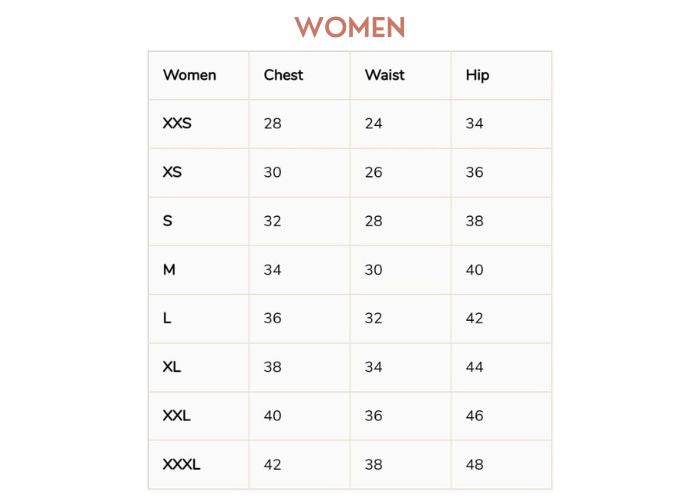Click the XXXL size row label
This screenshot has width=700, height=500.
click(181, 464)
